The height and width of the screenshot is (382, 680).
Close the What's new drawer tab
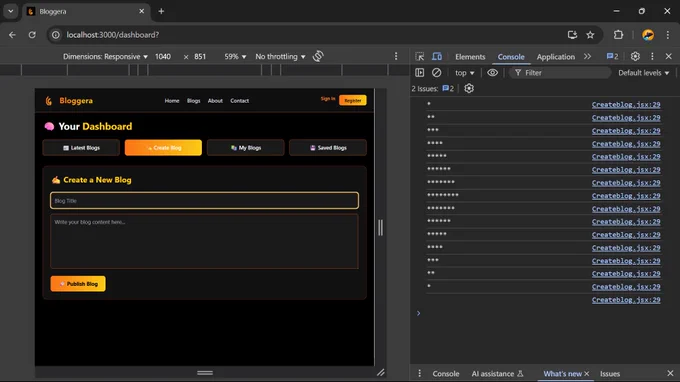tap(587, 373)
